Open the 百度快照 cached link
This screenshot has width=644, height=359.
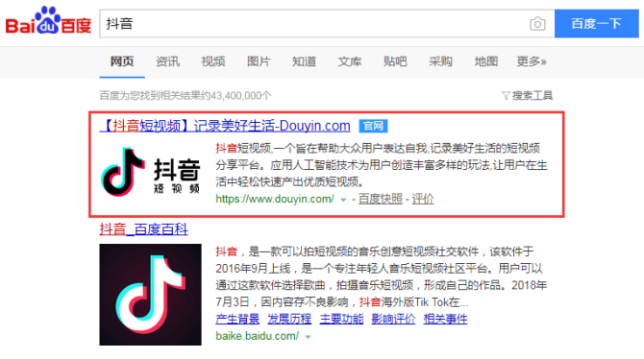[381, 199]
